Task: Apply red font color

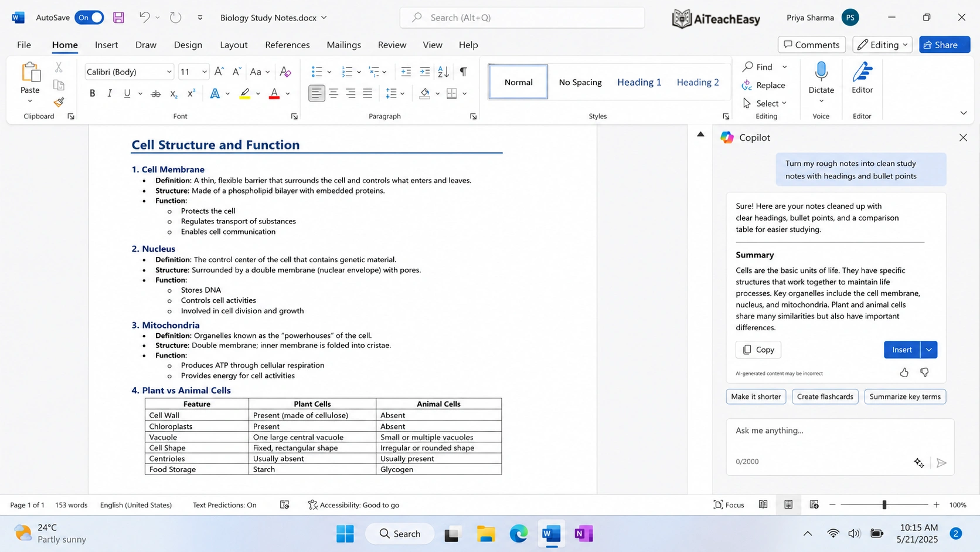Action: 274,93
